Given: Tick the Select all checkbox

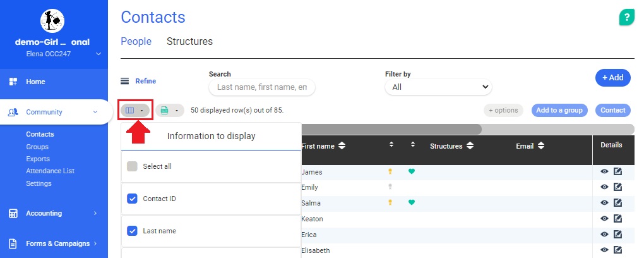Looking at the screenshot, I should tap(132, 166).
